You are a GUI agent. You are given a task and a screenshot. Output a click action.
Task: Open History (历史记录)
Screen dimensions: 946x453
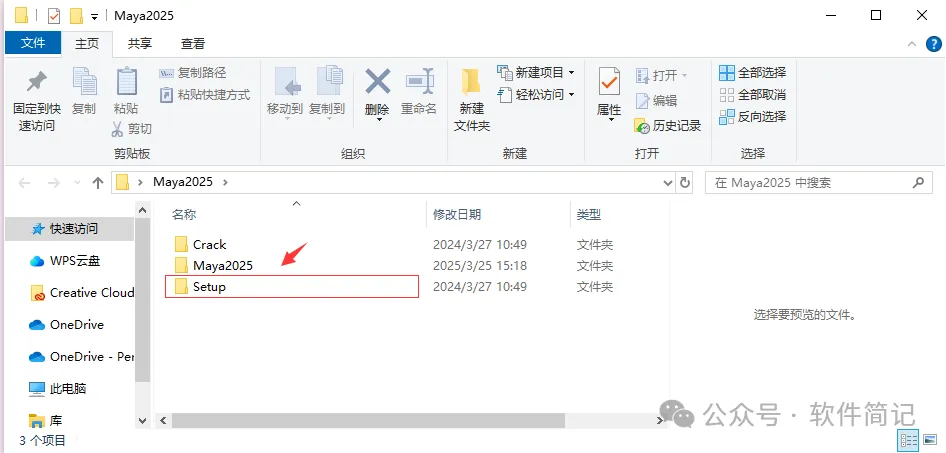(668, 125)
